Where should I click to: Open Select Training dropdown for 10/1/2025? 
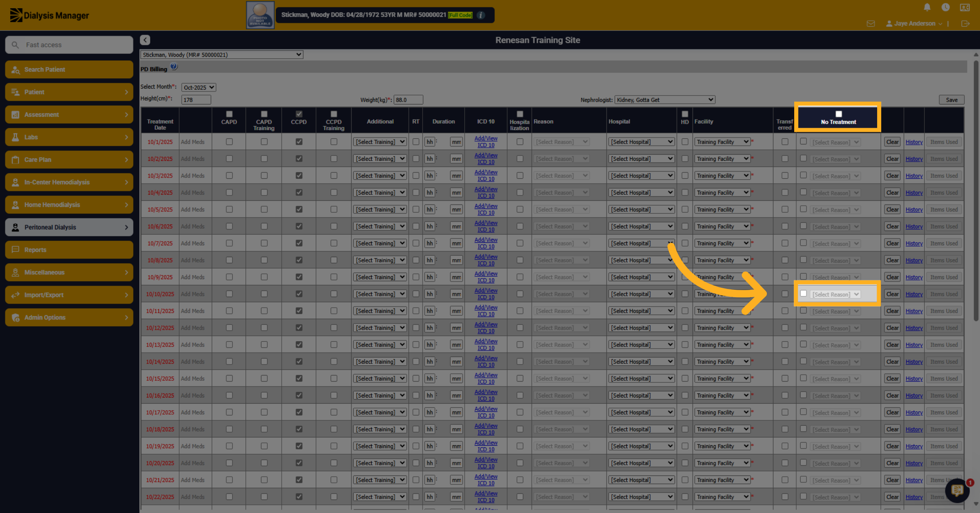[380, 142]
